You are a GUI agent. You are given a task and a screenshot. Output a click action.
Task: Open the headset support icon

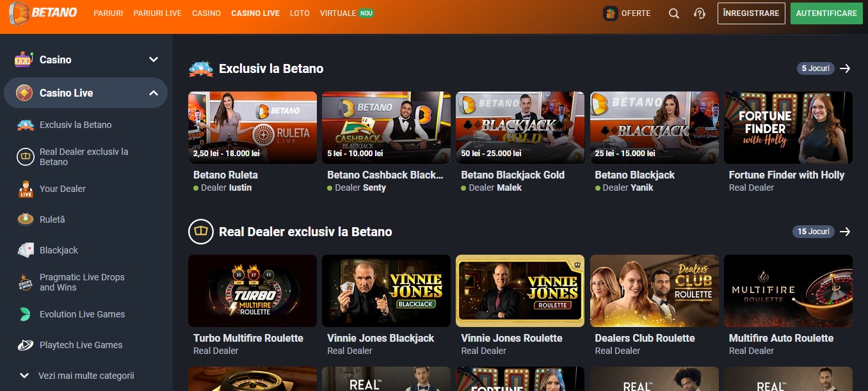click(700, 13)
